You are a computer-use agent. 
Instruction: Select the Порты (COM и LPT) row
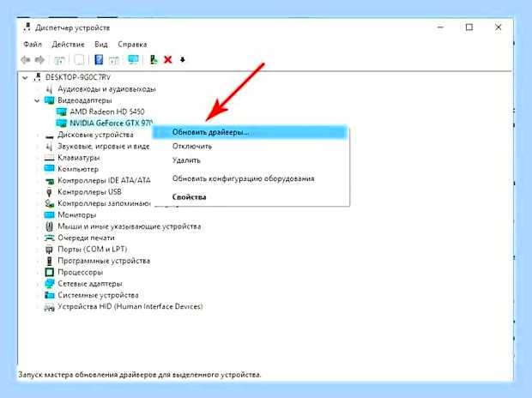tap(93, 250)
